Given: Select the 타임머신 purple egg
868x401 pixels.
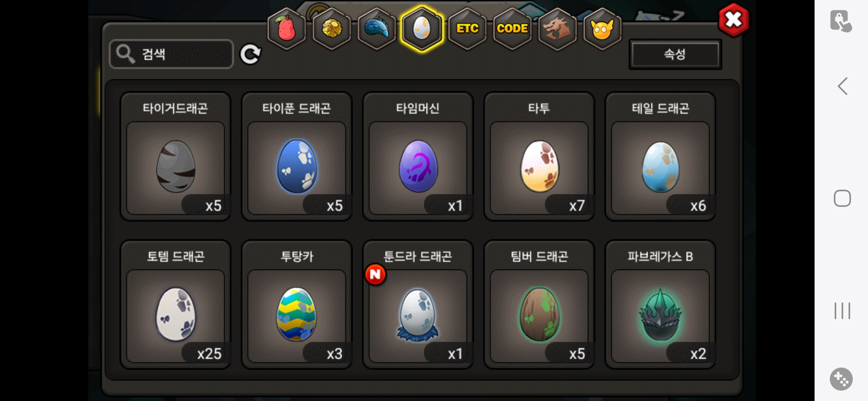Looking at the screenshot, I should [418, 156].
